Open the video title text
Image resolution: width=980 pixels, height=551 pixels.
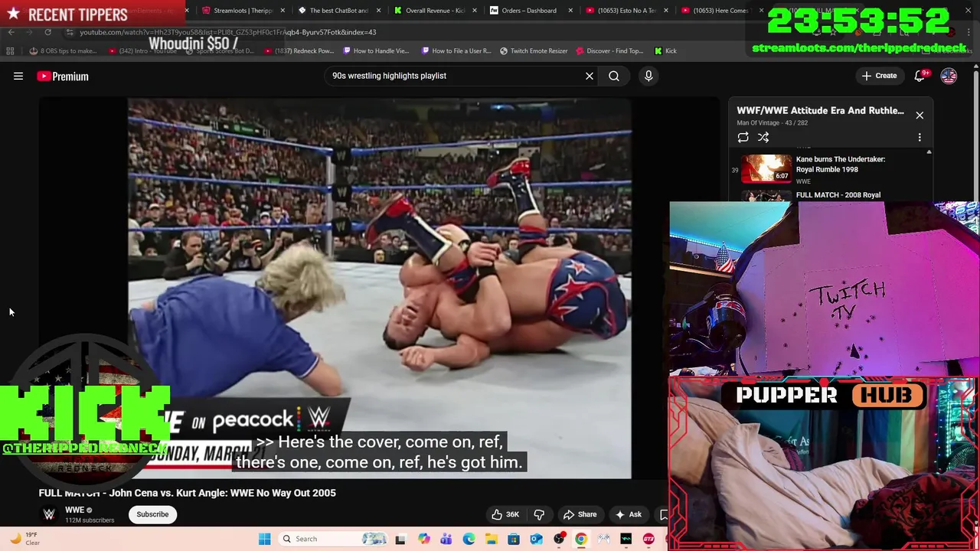coord(188,493)
